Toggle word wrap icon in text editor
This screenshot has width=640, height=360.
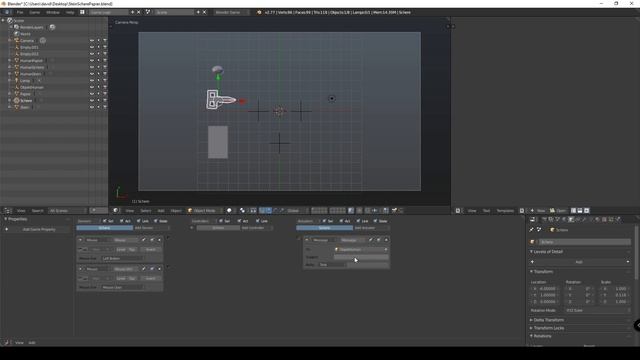pos(580,211)
